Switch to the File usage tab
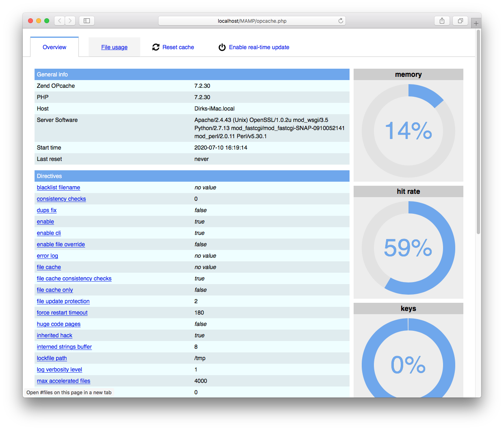The width and height of the screenshot is (504, 430). (x=114, y=47)
